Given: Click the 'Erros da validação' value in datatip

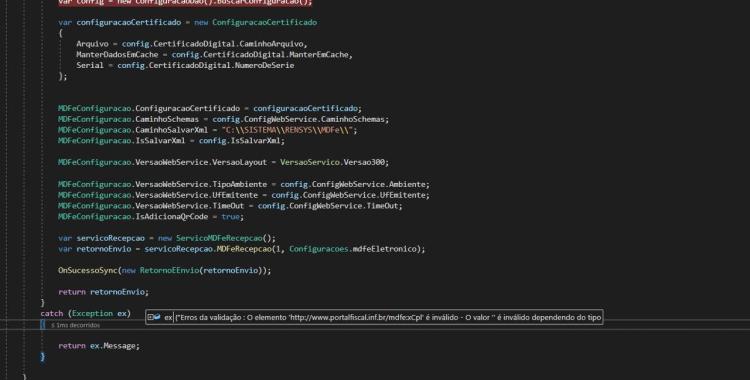Looking at the screenshot, I should pyautogui.click(x=388, y=317).
